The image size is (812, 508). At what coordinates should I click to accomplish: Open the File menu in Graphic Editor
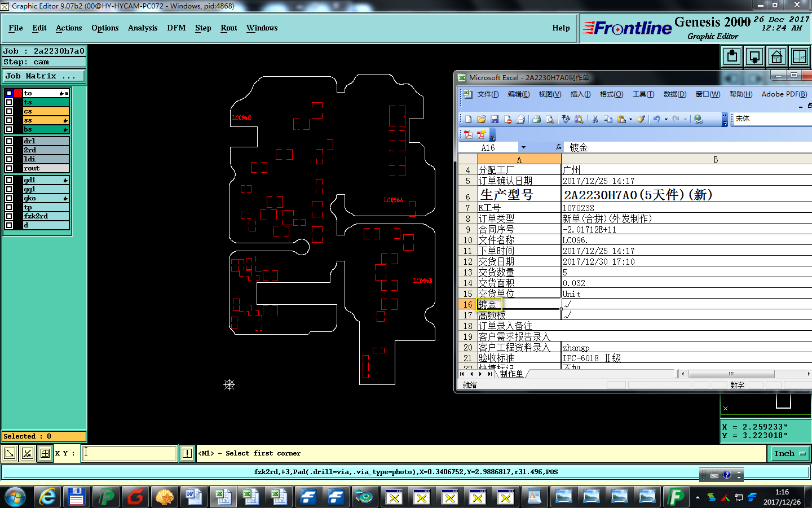[16, 28]
